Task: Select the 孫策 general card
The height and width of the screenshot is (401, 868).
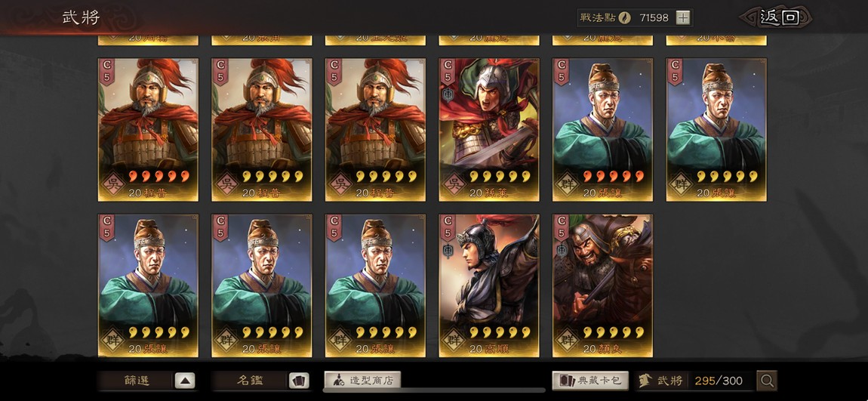Action: (489, 130)
